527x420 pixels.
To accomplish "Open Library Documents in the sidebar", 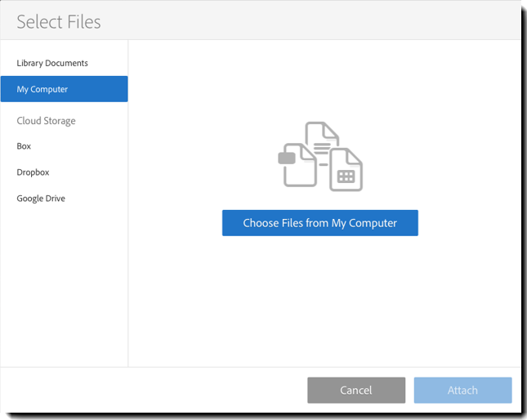I will pyautogui.click(x=52, y=63).
